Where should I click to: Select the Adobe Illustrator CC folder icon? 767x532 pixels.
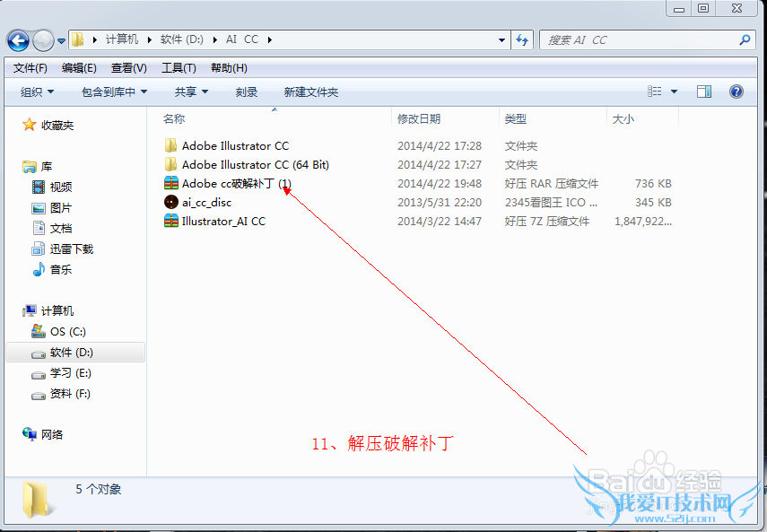click(x=170, y=145)
